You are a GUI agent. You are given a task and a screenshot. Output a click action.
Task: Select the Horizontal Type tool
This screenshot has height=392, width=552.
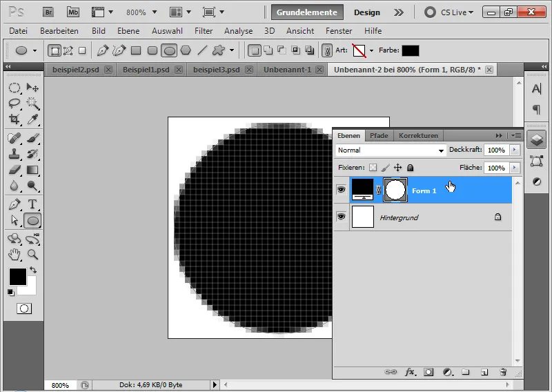click(x=32, y=204)
